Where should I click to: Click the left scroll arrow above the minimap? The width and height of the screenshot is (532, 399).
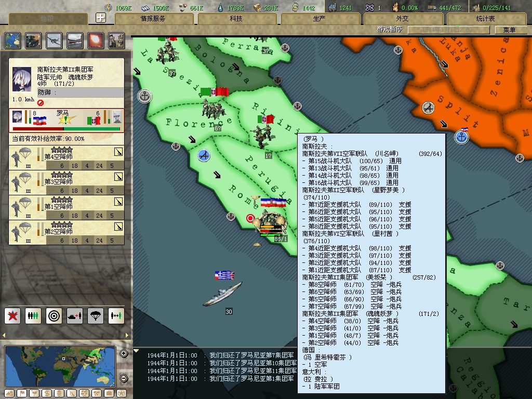tap(4, 335)
